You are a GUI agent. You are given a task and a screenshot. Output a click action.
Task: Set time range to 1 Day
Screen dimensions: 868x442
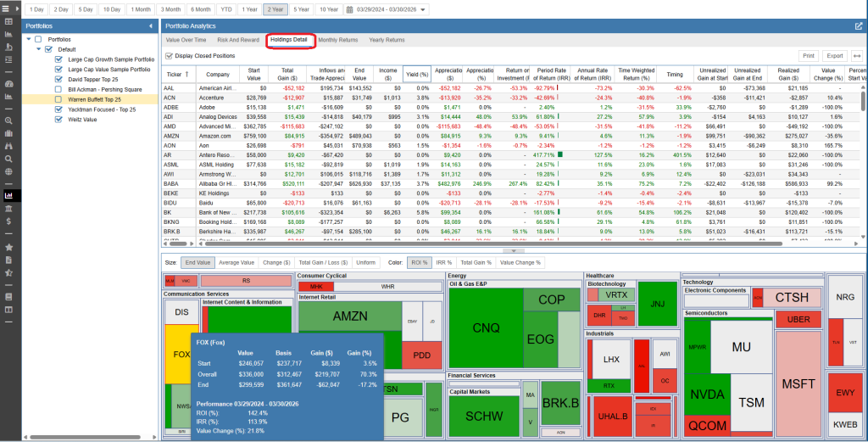(36, 9)
